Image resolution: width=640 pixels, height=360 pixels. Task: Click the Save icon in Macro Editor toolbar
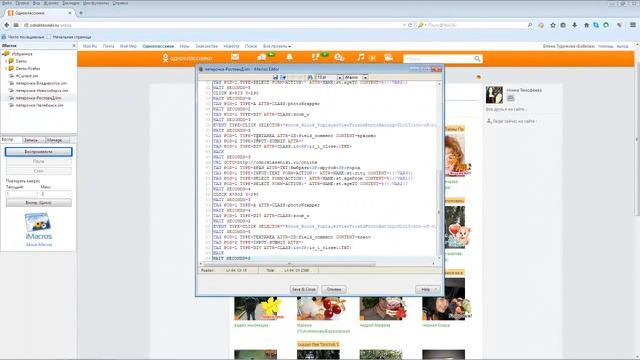coord(276,77)
